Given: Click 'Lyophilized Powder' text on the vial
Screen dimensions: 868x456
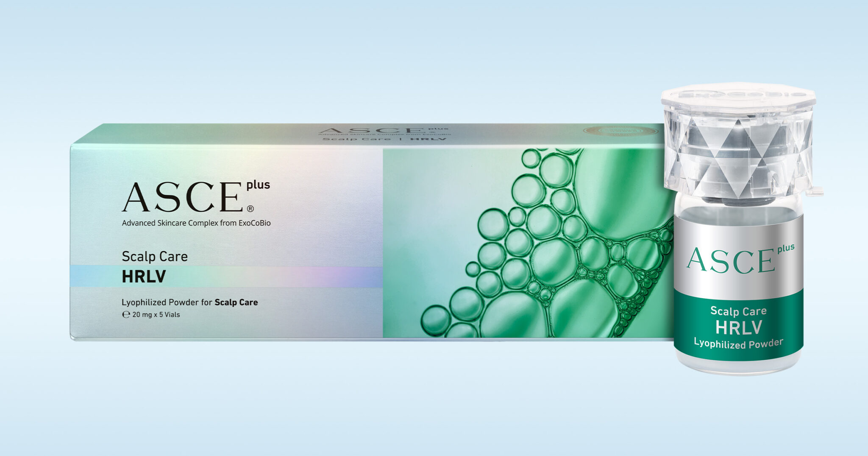Looking at the screenshot, I should [738, 344].
